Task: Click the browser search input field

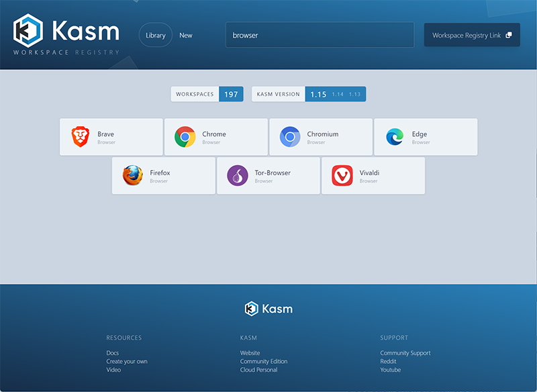Action: [x=319, y=35]
